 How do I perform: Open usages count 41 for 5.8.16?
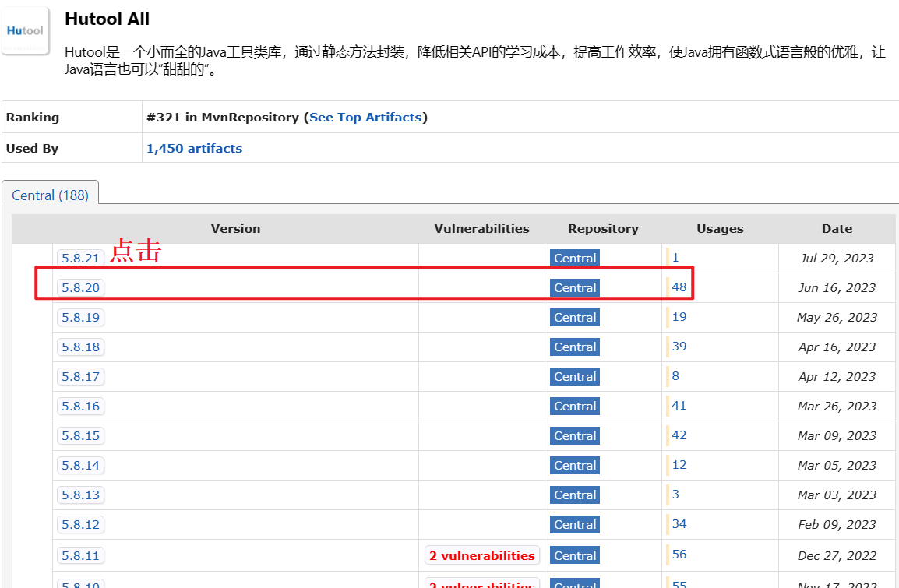coord(679,406)
